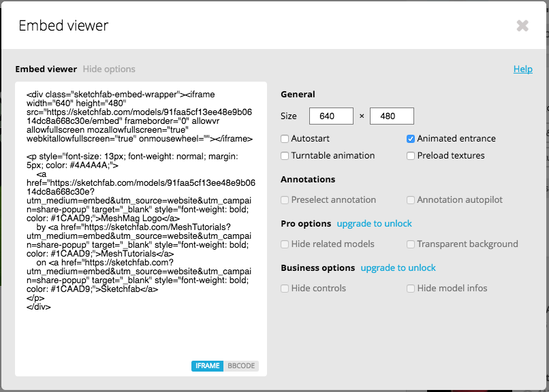
Task: Toggle the Transparent background checkbox
Action: click(411, 244)
